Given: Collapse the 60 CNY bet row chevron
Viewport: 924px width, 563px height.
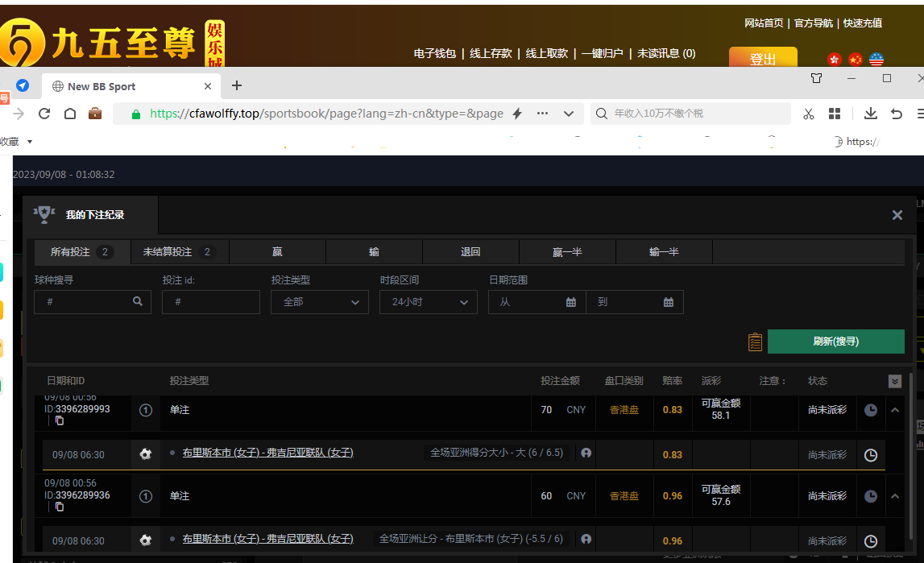Looking at the screenshot, I should (895, 496).
